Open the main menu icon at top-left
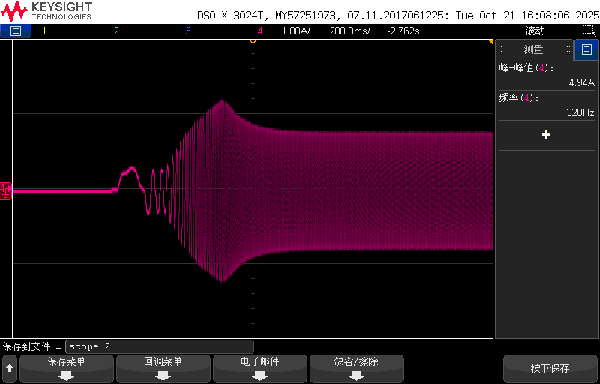The image size is (600, 384). point(15,31)
